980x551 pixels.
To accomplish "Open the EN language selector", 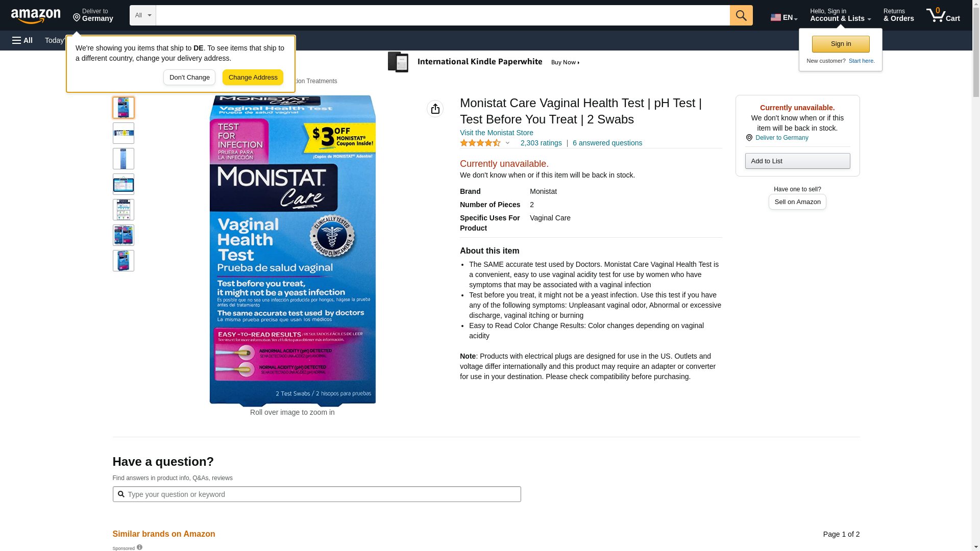I will click(x=784, y=17).
